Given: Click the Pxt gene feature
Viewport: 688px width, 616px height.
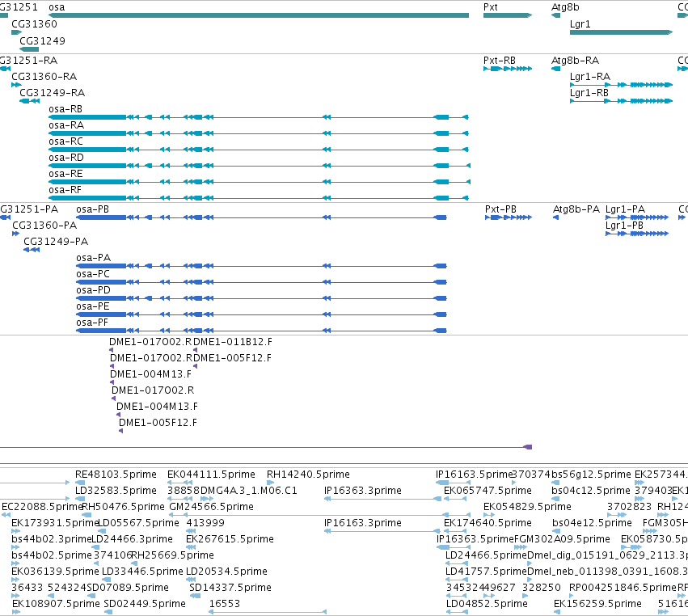Looking at the screenshot, I should click(508, 15).
